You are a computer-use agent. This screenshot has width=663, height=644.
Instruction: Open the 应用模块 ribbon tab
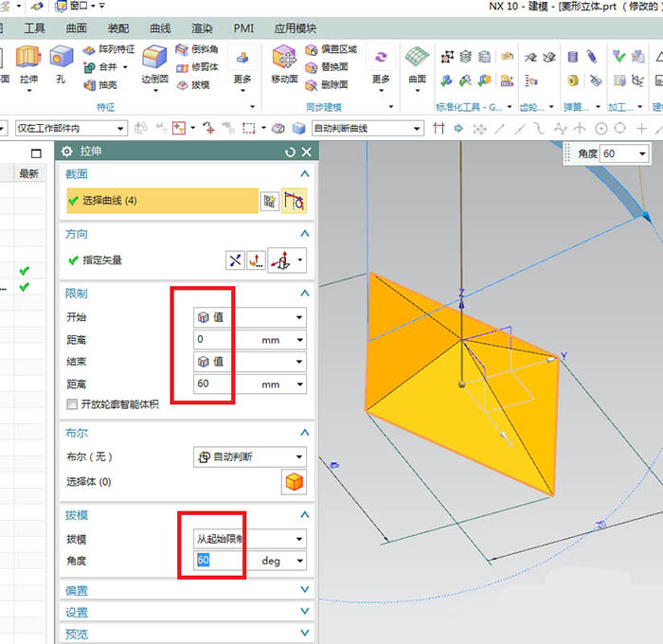[296, 28]
